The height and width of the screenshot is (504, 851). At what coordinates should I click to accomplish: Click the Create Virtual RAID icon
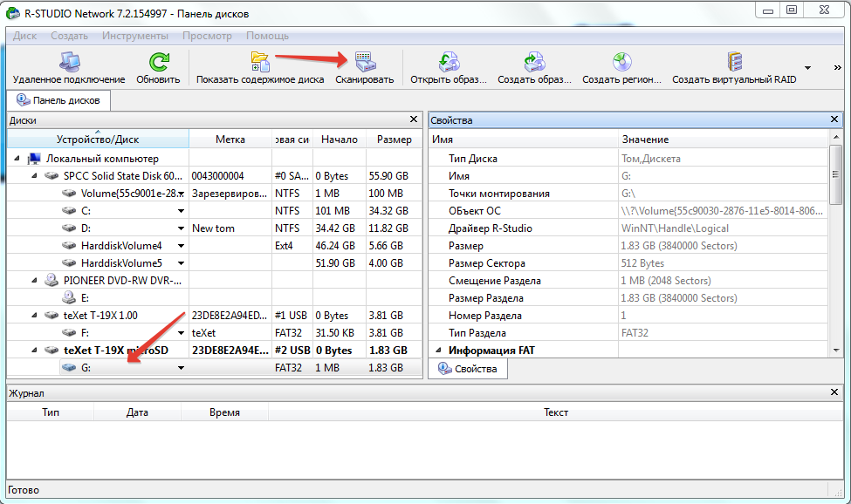click(734, 63)
